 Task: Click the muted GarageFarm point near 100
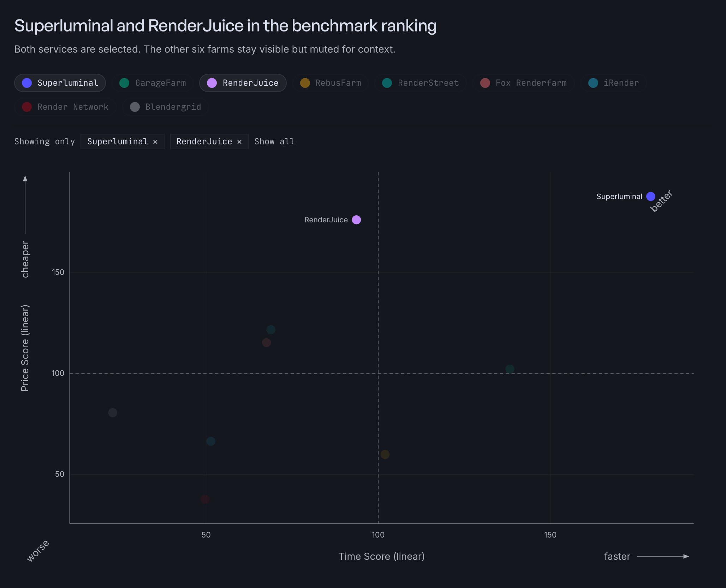tap(510, 369)
